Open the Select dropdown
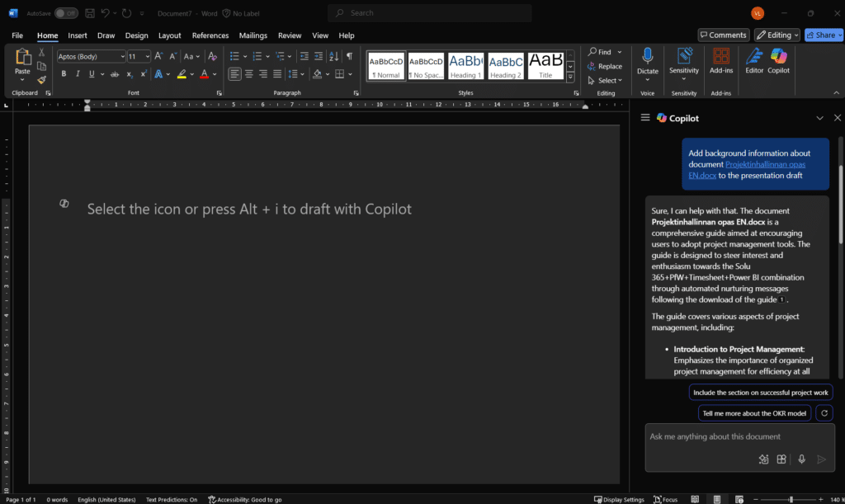 [605, 80]
